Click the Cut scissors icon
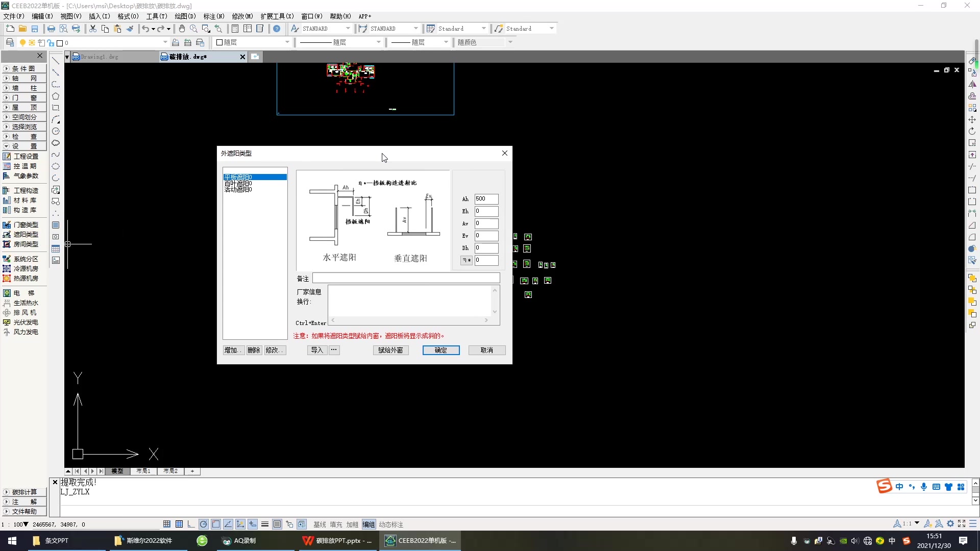Viewport: 980px width, 551px height. 92,29
